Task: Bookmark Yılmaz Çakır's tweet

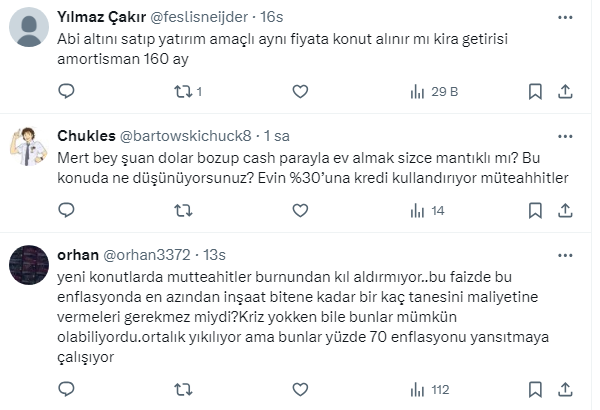Action: tap(534, 92)
